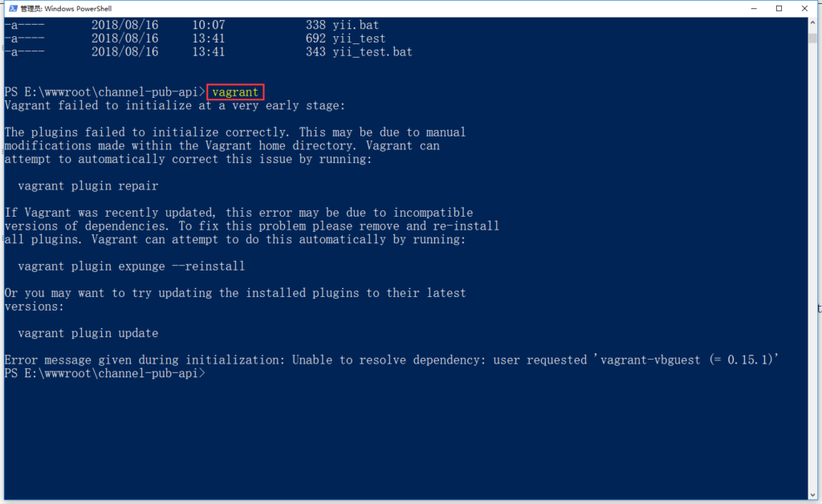Click the highlighted vagrant command

point(234,91)
